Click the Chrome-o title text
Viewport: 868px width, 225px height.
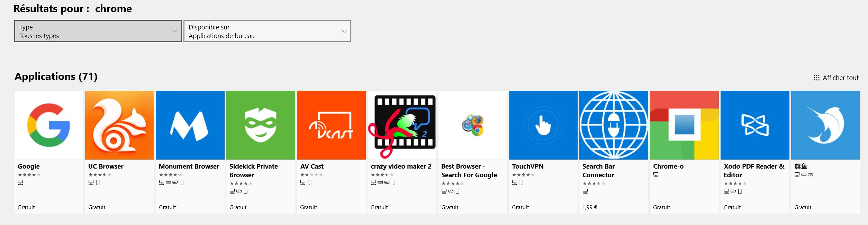[668, 166]
